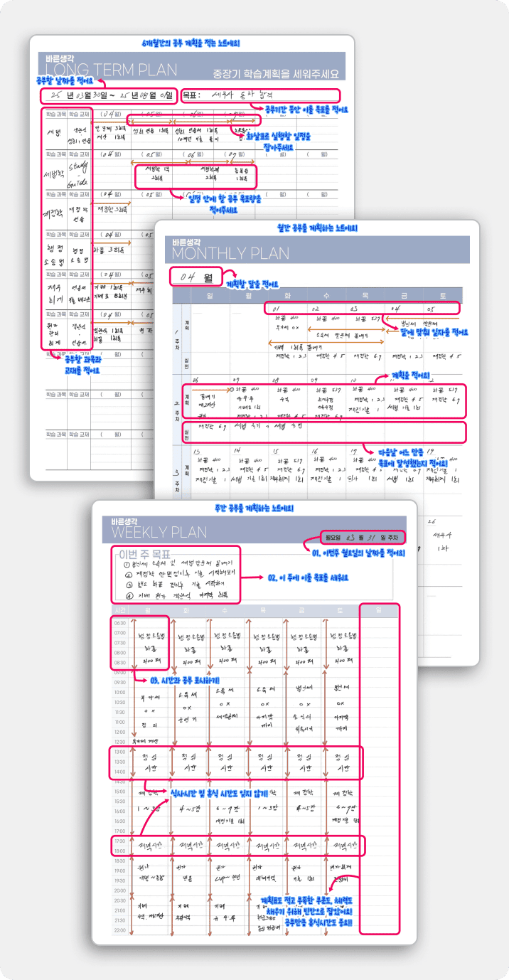This screenshot has width=509, height=980.
Task: Click Saturday's 점심 시간 lunch cell
Action: pyautogui.click(x=343, y=763)
